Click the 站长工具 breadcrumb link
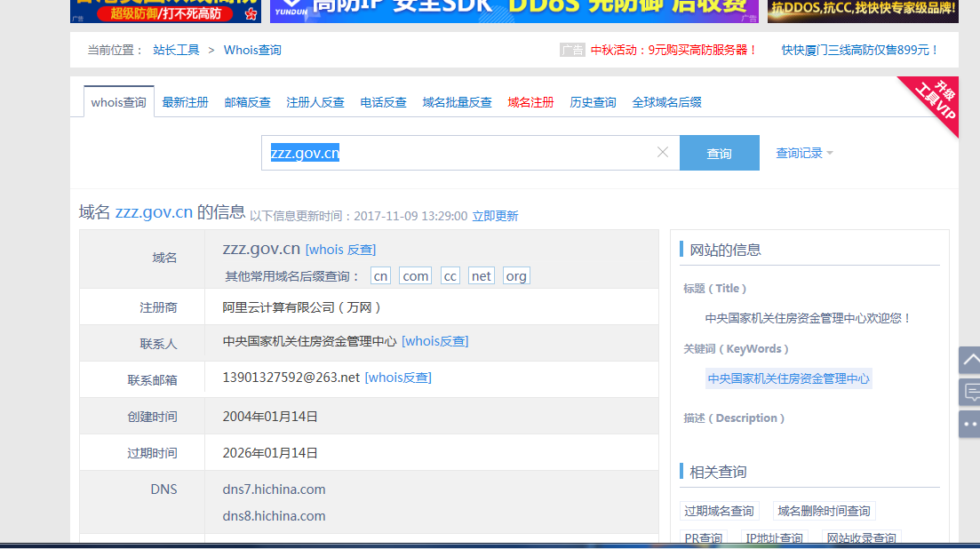980x549 pixels. [176, 50]
